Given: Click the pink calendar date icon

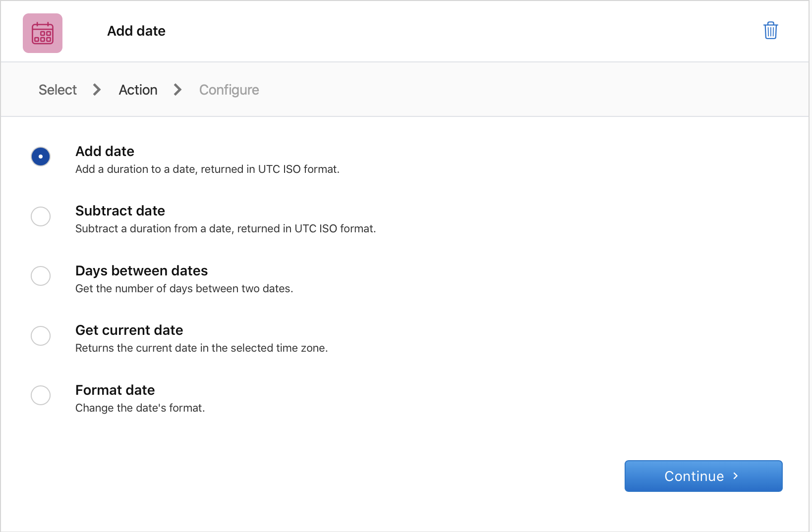Looking at the screenshot, I should point(43,33).
